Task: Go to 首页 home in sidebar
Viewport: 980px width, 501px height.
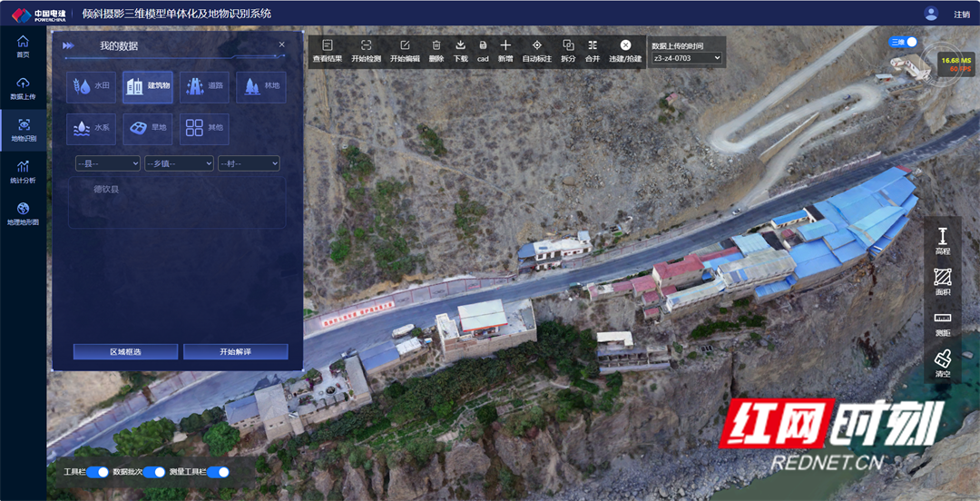Action: click(x=23, y=47)
